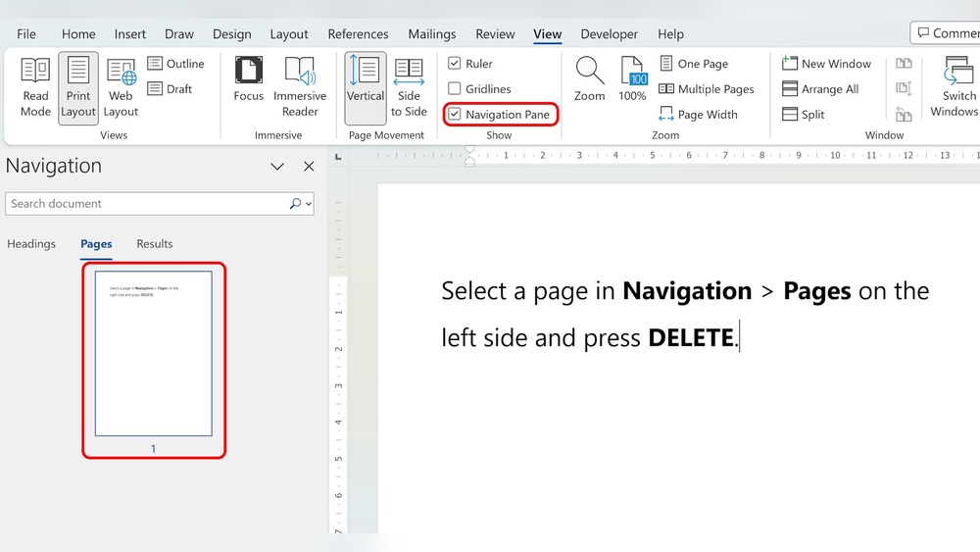
Task: Toggle the Ruler checkbox
Action: pos(455,64)
